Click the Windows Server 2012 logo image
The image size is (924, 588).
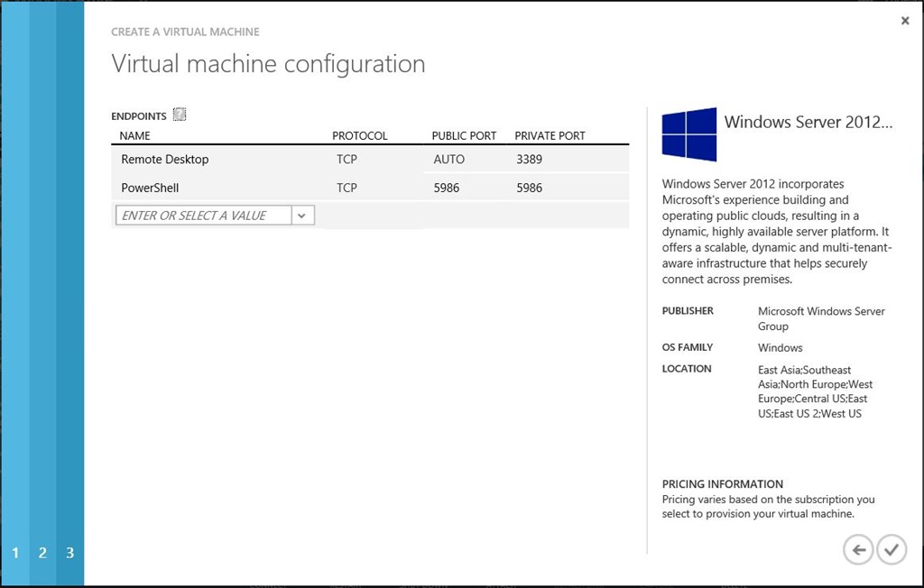[x=688, y=134]
